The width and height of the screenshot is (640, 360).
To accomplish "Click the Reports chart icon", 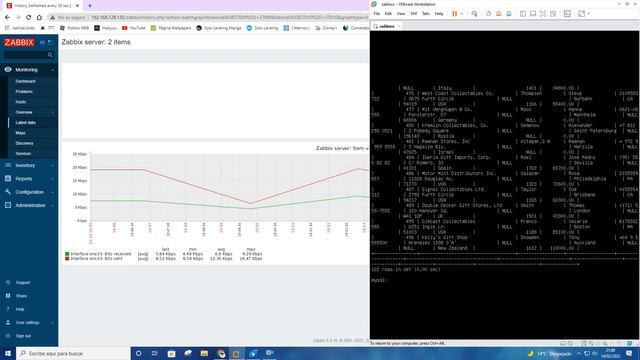I will [8, 179].
